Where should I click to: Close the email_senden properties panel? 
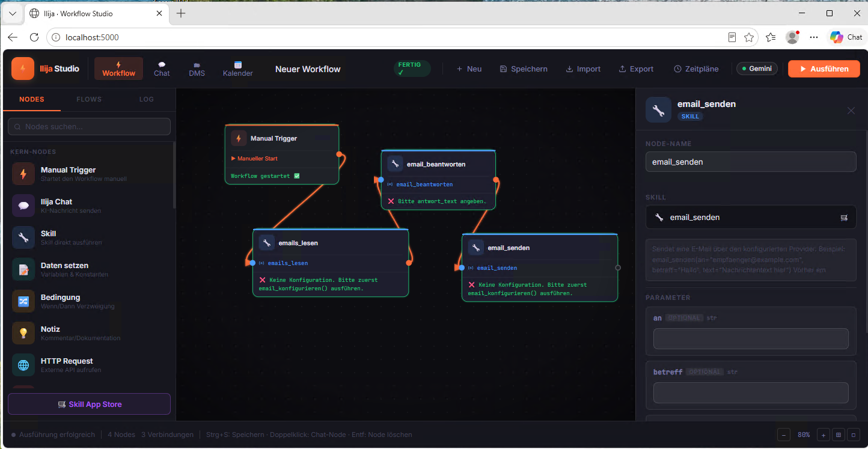[x=851, y=111]
